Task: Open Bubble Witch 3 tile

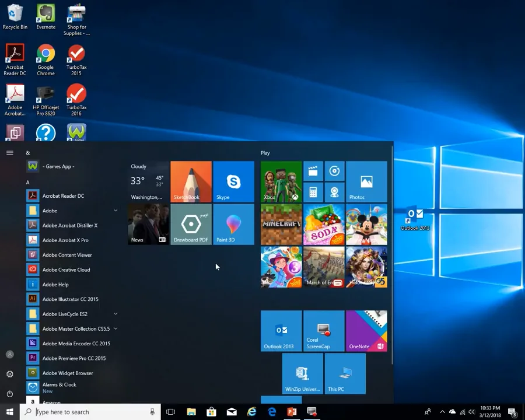Action: (281, 267)
